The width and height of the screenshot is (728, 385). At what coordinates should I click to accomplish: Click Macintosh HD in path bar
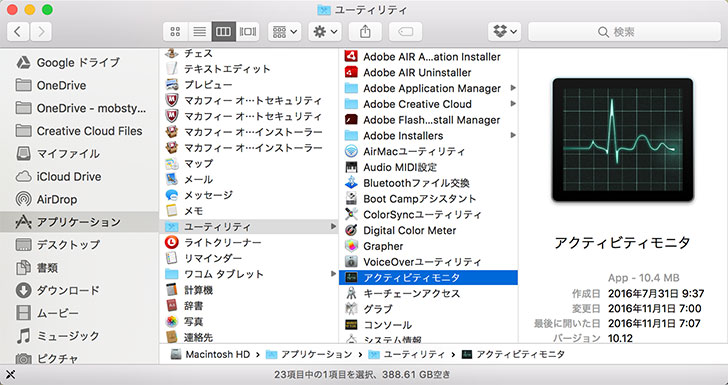(211, 354)
